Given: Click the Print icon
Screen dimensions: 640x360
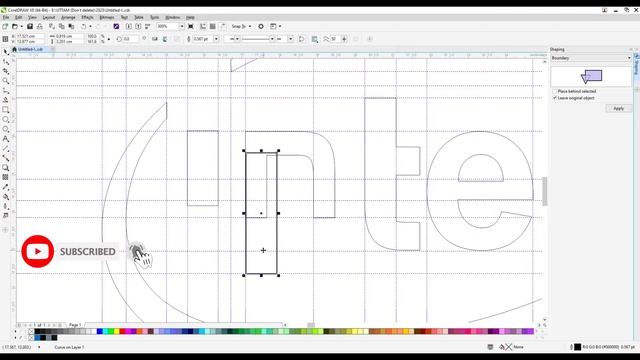Looking at the screenshot, I should [40, 26].
